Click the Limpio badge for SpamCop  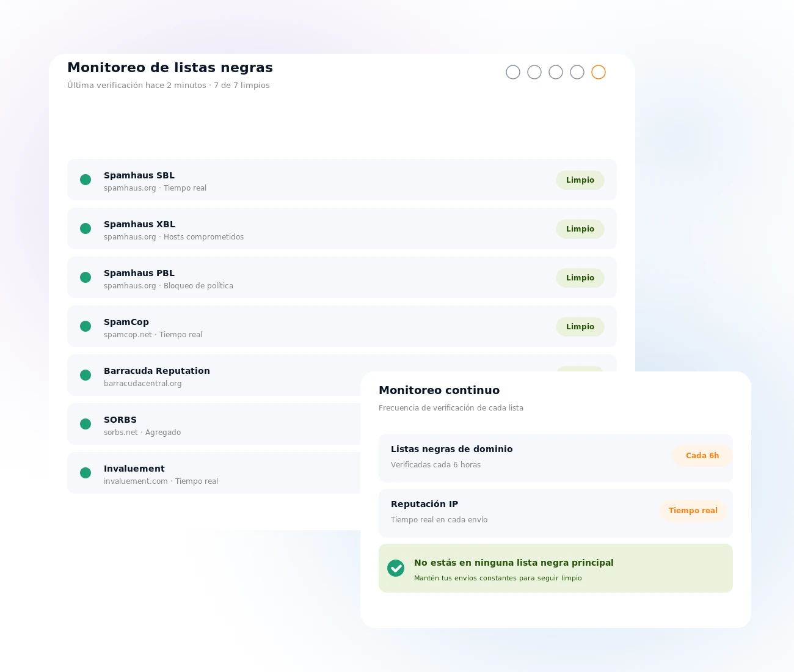point(580,327)
